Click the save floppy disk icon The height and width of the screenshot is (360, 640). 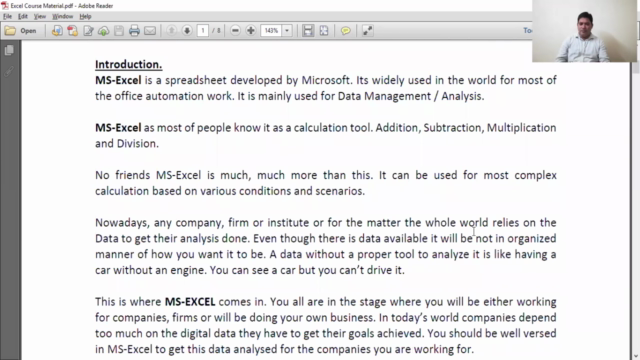(x=119, y=31)
